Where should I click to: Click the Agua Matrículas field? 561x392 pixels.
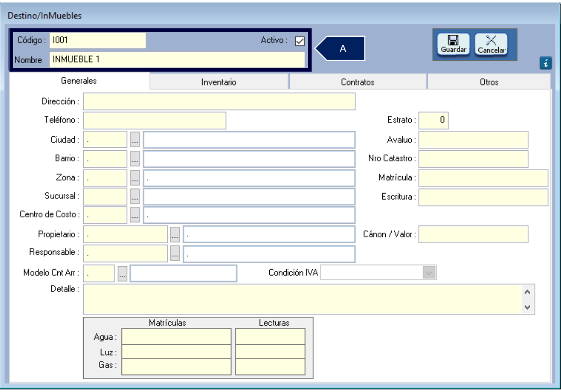pyautogui.click(x=176, y=337)
